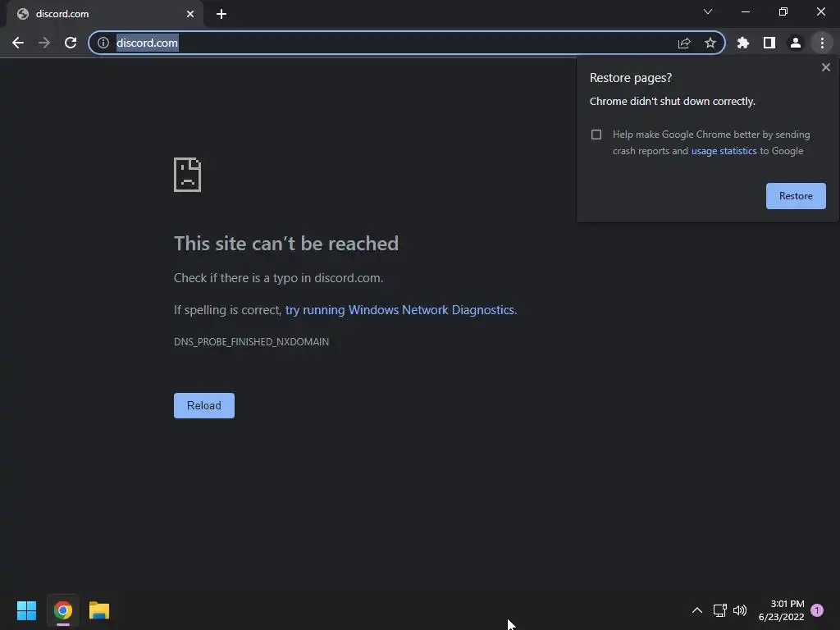Open Chrome three-dot menu
Image resolution: width=840 pixels, height=630 pixels.
(x=822, y=43)
